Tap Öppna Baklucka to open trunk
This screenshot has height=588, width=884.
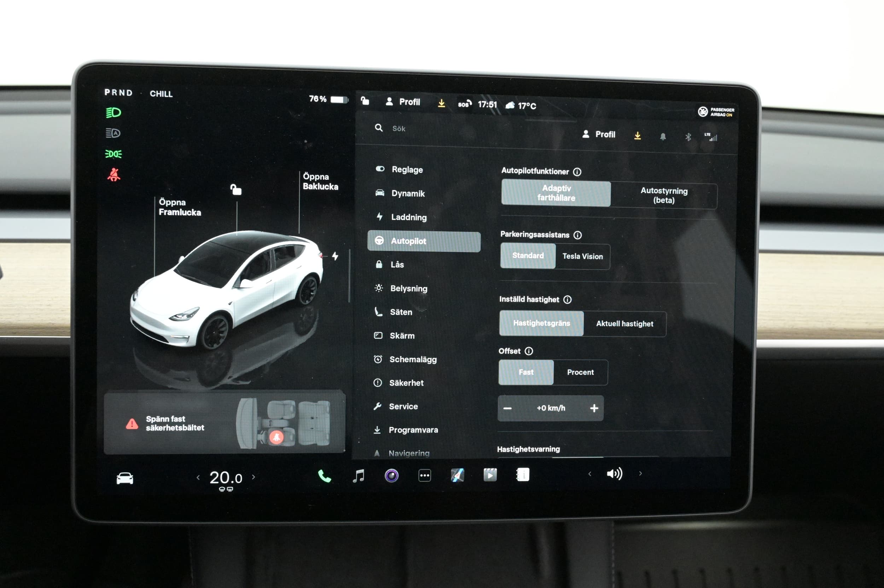320,181
